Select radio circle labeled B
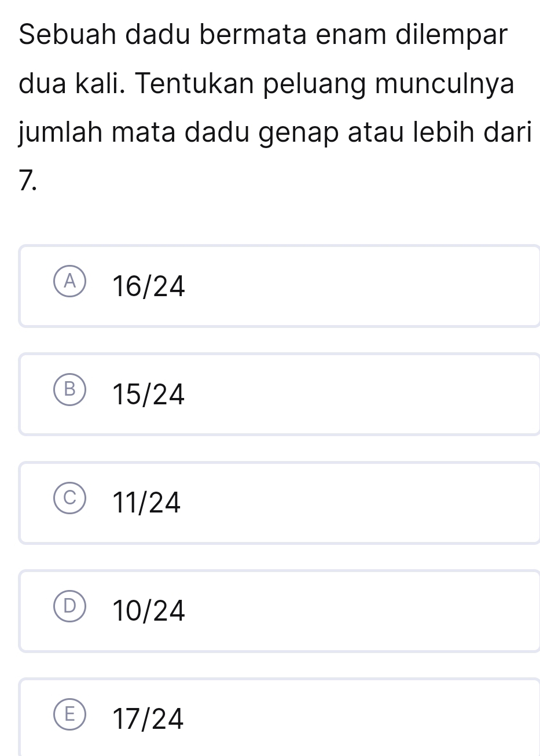The width and height of the screenshot is (540, 756). point(69,392)
